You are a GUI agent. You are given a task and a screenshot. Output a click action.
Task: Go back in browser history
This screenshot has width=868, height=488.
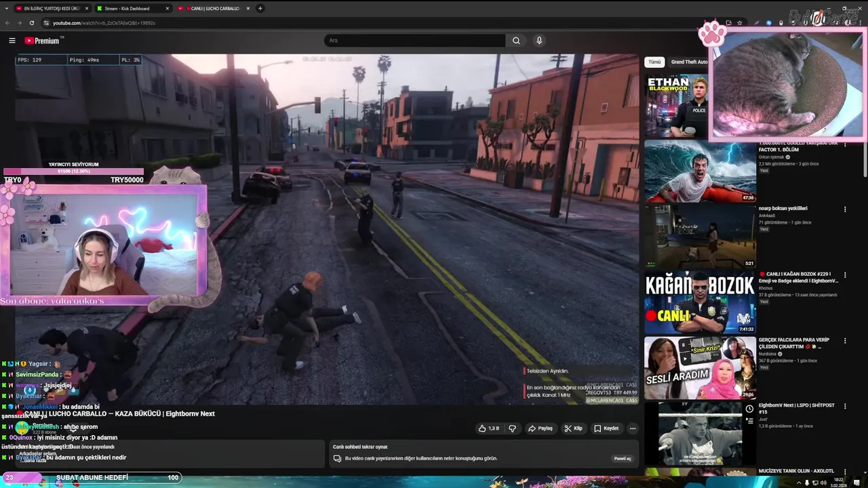click(x=7, y=22)
